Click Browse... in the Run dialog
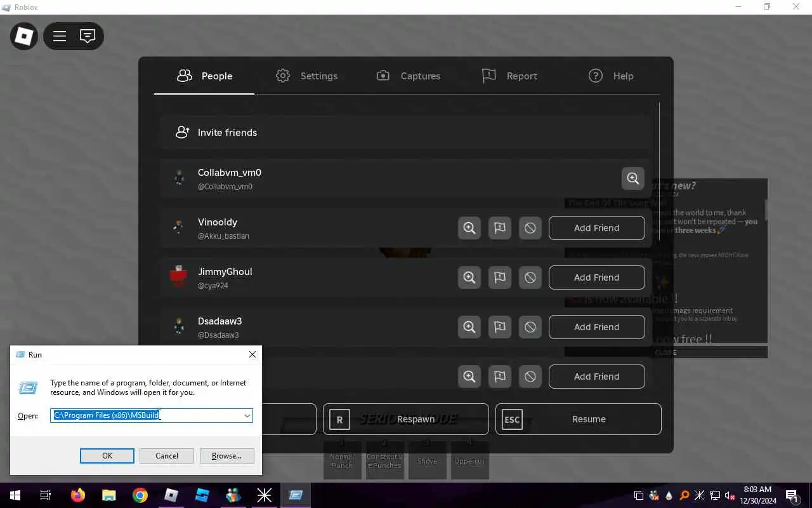This screenshot has width=812, height=508. (x=226, y=456)
